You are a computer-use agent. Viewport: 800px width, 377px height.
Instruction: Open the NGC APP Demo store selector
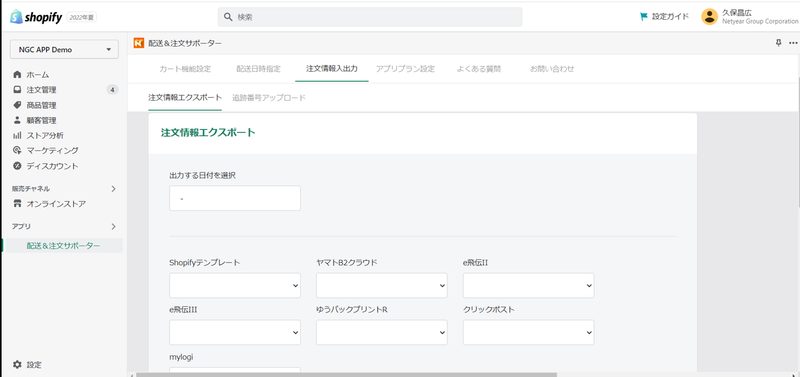[64, 49]
